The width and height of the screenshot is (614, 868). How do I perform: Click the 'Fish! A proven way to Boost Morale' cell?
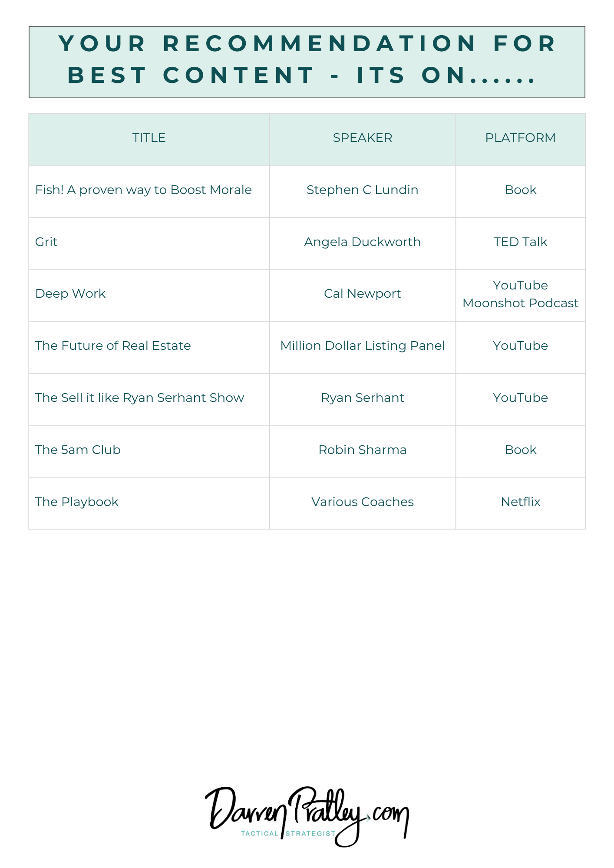tap(143, 190)
